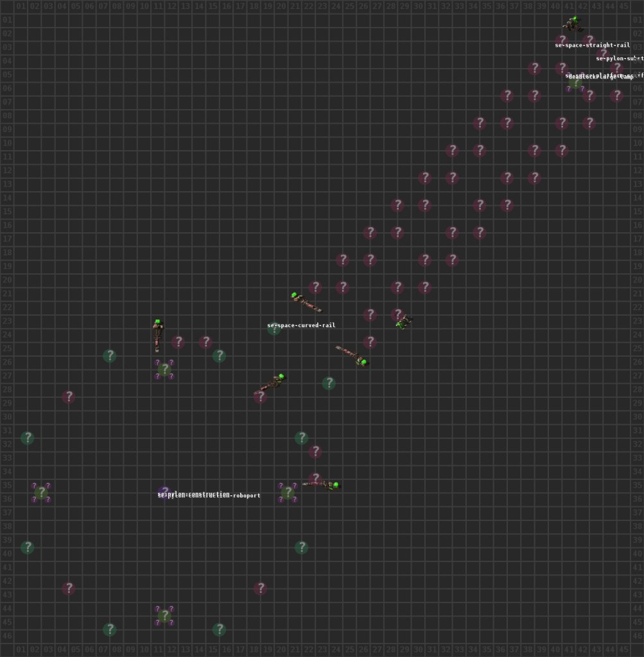Select vertical rail signal entity near column 11
Screen dimensions: 644x657
[x=158, y=335]
